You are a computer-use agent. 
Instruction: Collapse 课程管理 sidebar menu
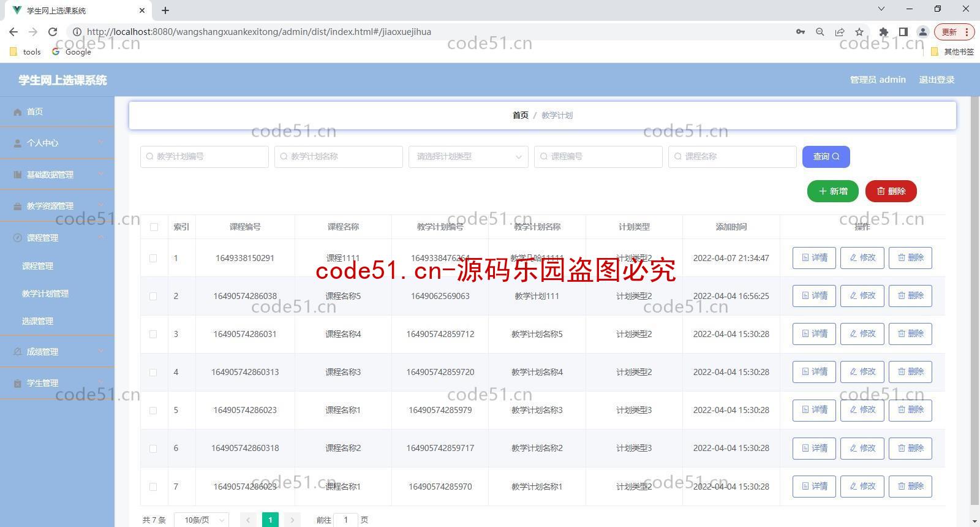tap(57, 238)
